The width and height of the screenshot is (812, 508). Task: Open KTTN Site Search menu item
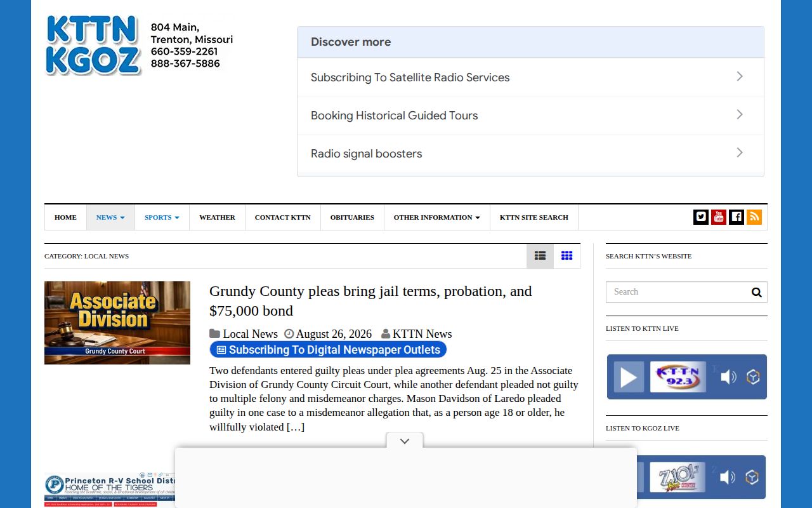pyautogui.click(x=534, y=217)
